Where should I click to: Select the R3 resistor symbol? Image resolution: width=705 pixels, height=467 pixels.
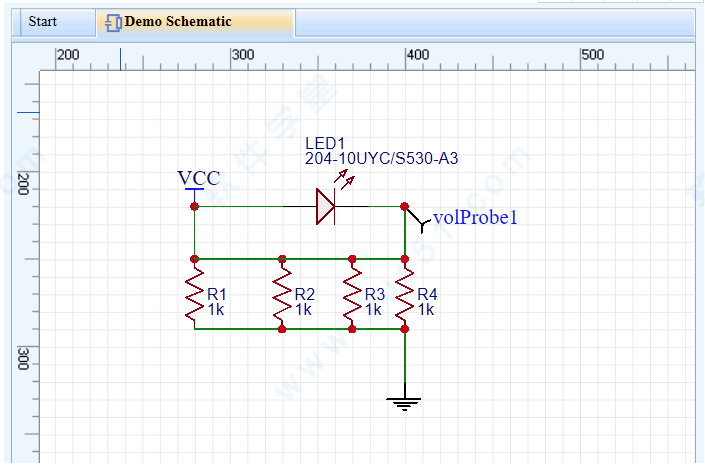coord(352,294)
